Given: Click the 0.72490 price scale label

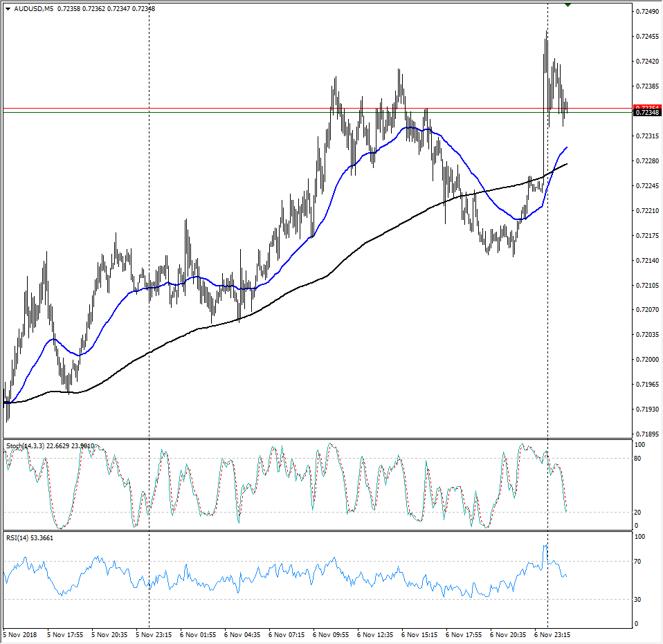Looking at the screenshot, I should coord(646,12).
